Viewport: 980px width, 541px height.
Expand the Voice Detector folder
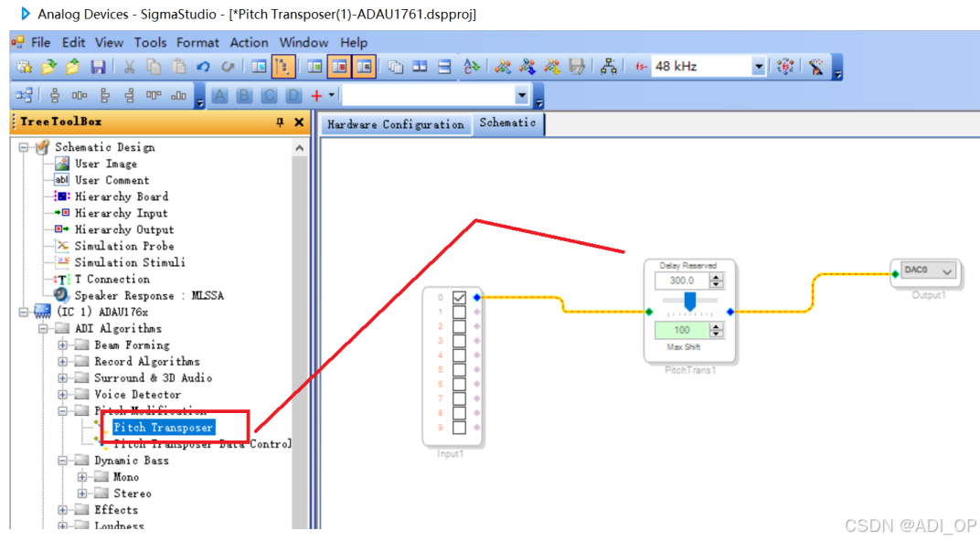[62, 395]
